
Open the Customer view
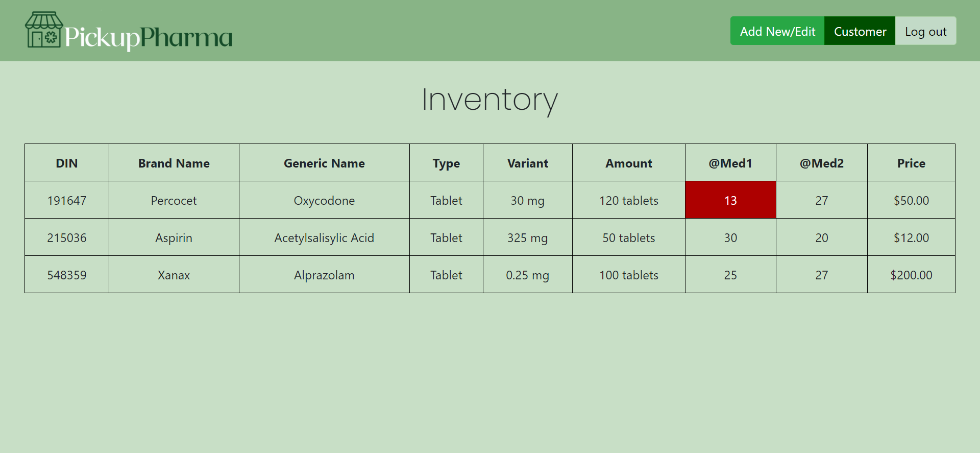(860, 31)
